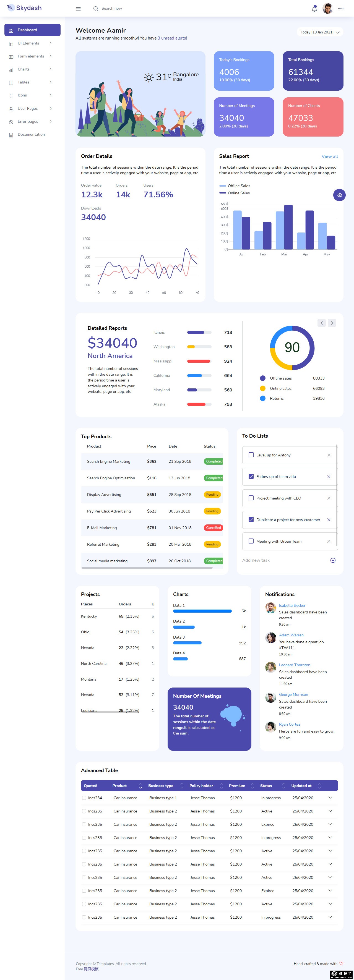Image resolution: width=354 pixels, height=980 pixels.
Task: Open the floating settings gear icon
Action: (x=339, y=195)
